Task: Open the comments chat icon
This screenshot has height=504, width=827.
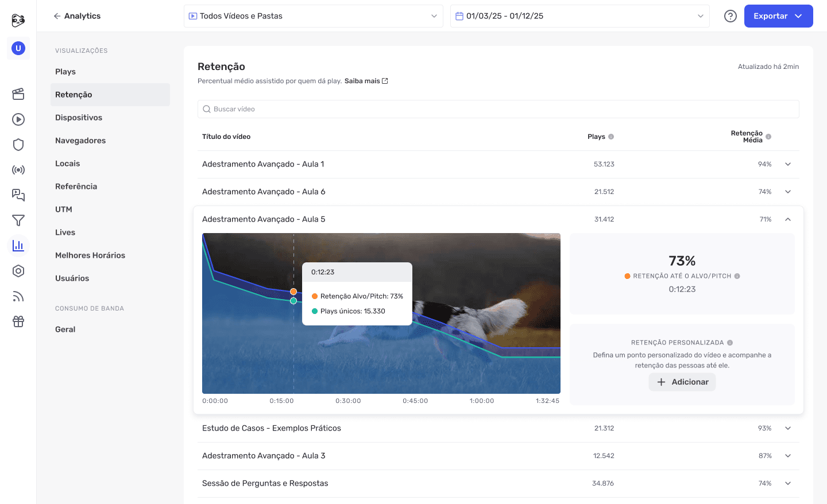Action: tap(18, 195)
